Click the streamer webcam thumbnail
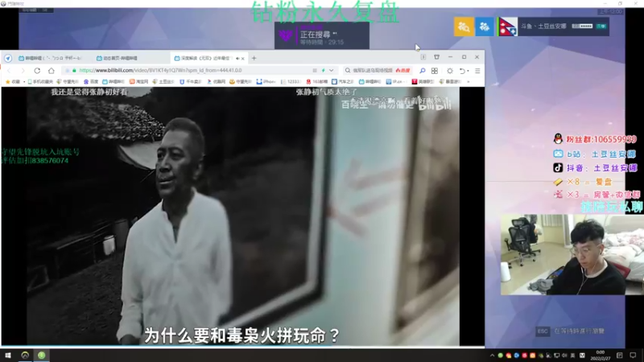This screenshot has height=362, width=644. [572, 254]
